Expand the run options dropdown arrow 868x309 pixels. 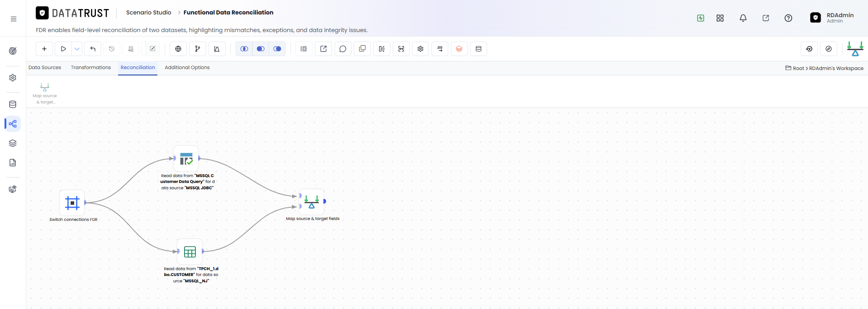tap(77, 49)
